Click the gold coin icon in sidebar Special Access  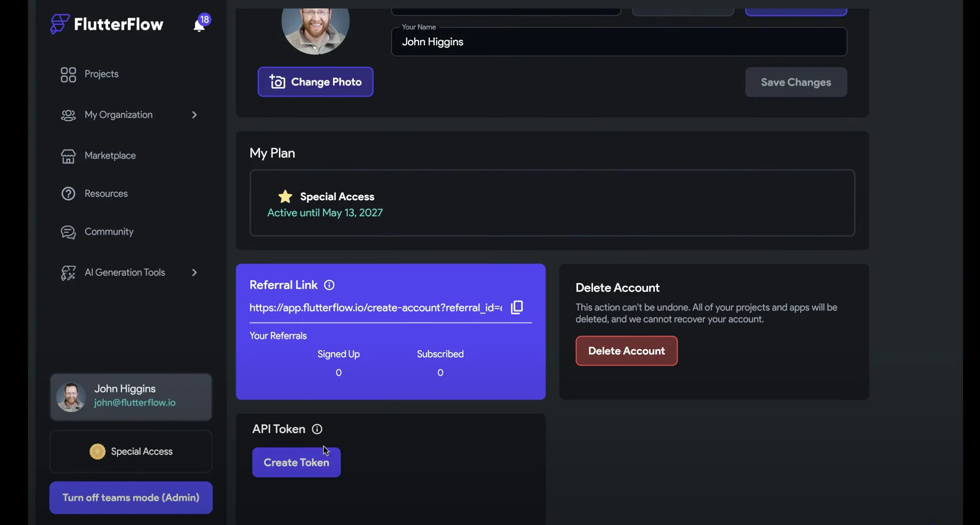(97, 452)
